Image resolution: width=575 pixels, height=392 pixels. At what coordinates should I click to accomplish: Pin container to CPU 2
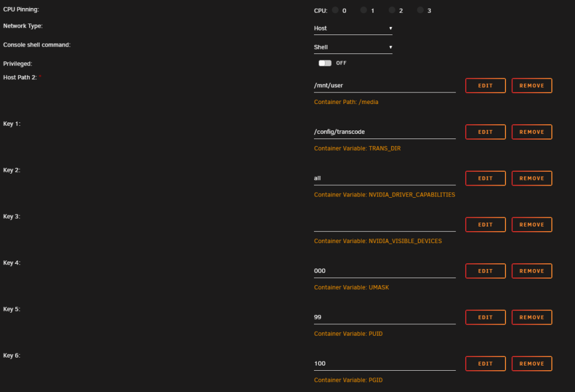coord(392,10)
